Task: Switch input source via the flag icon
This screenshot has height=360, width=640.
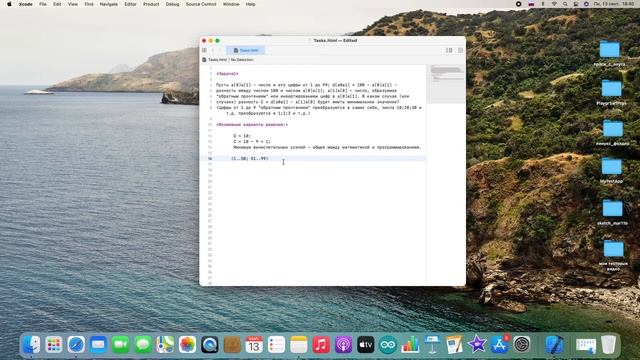Action: [x=531, y=4]
